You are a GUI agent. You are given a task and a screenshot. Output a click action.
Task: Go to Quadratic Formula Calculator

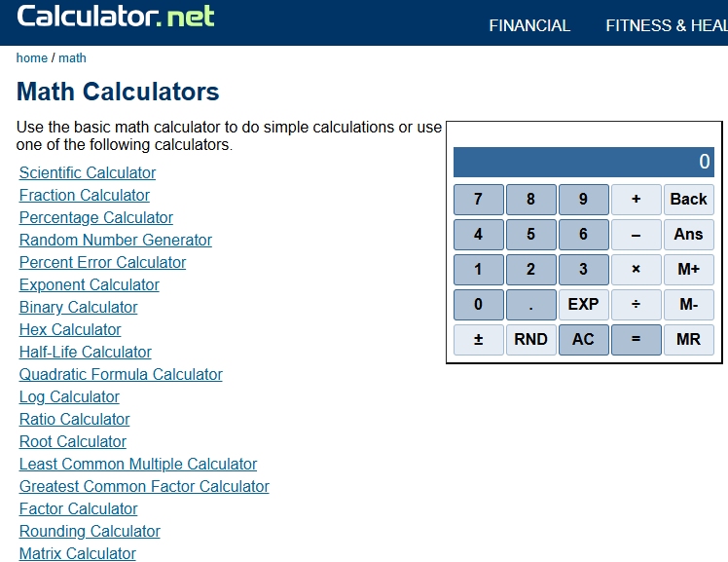click(121, 375)
